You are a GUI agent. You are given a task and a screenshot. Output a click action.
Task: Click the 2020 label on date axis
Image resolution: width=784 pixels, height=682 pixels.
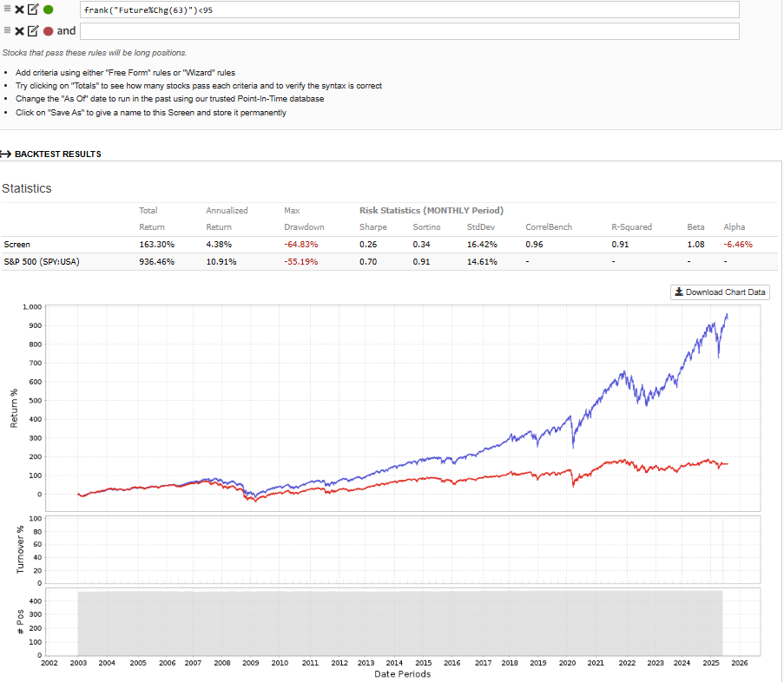click(567, 663)
